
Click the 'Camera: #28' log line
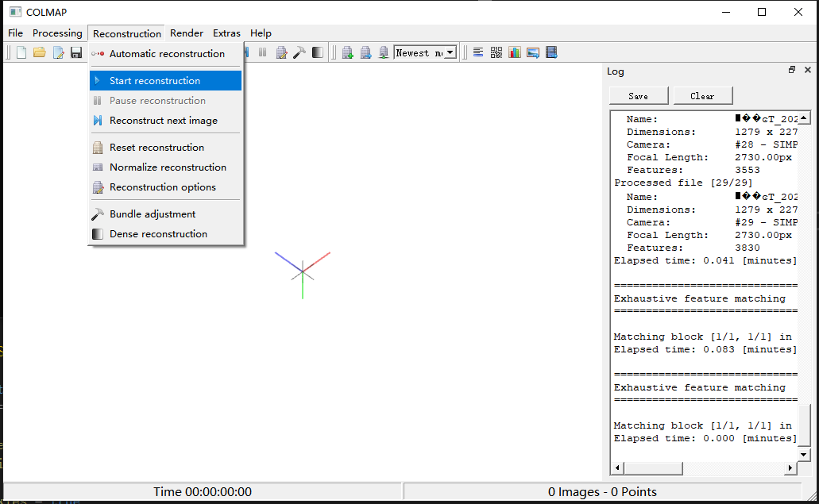(712, 144)
